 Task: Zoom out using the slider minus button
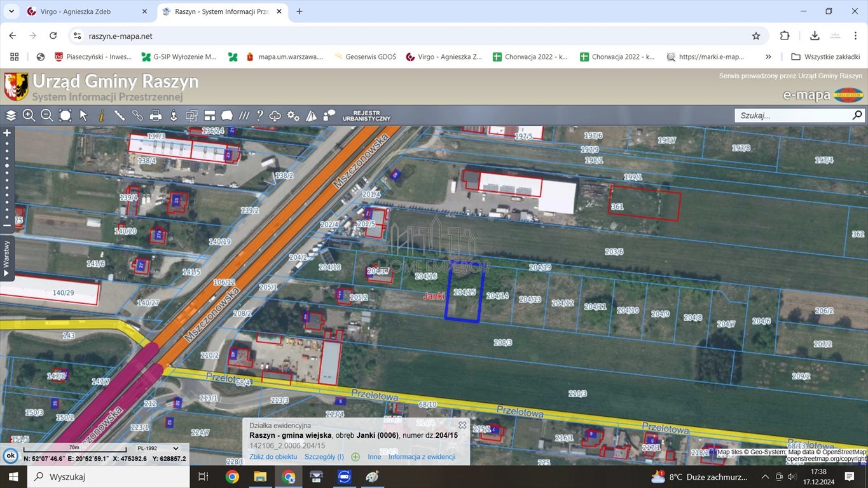coord(7,225)
